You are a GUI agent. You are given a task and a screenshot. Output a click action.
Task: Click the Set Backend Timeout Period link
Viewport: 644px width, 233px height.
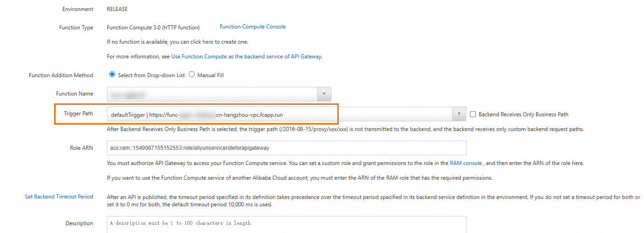(59, 197)
